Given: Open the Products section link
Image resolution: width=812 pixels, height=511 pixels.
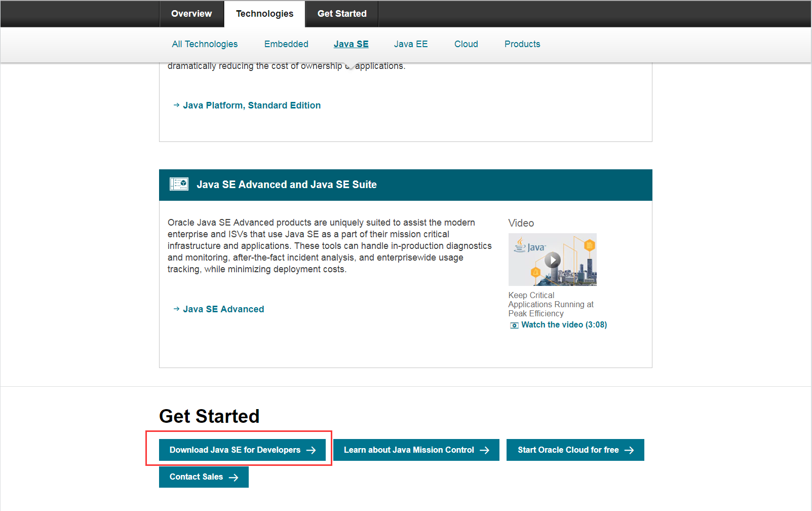Looking at the screenshot, I should pos(522,44).
